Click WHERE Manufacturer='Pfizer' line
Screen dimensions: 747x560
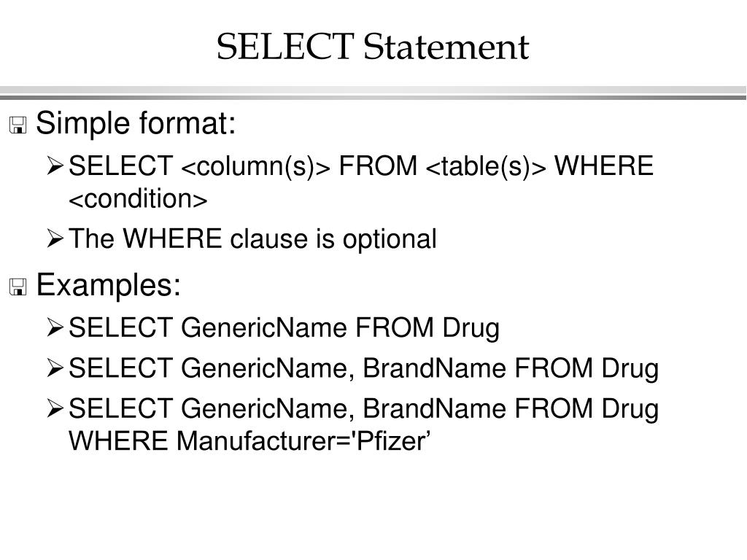point(249,440)
